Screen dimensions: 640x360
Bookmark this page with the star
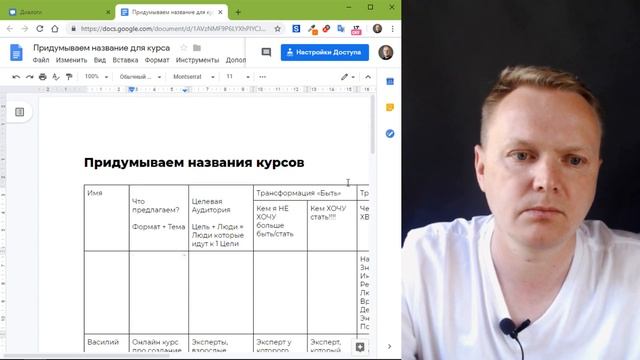(x=278, y=29)
